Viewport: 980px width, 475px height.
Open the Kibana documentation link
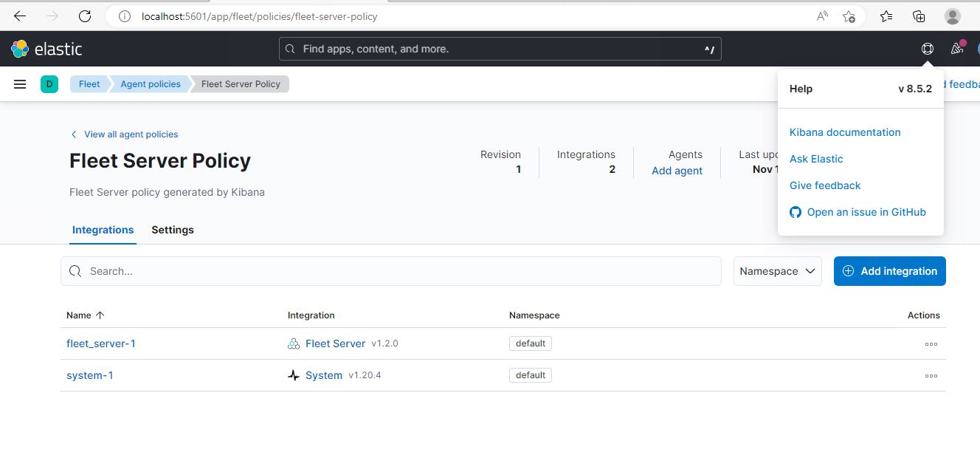click(x=845, y=132)
